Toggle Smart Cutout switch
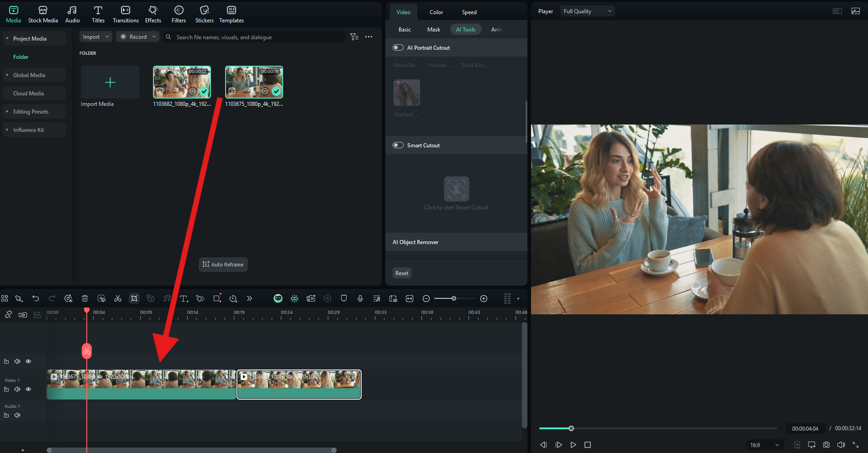 398,145
